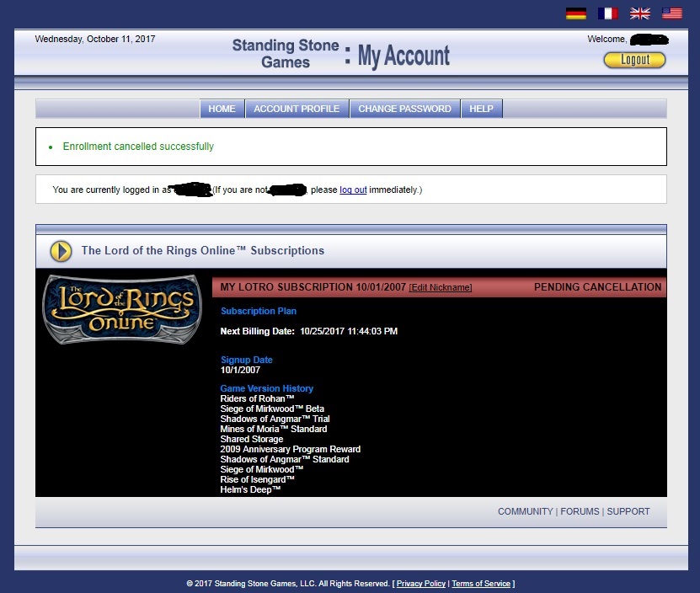Screen dimensions: 700x593
Task: Click the Signup Date heading
Action: coord(247,360)
